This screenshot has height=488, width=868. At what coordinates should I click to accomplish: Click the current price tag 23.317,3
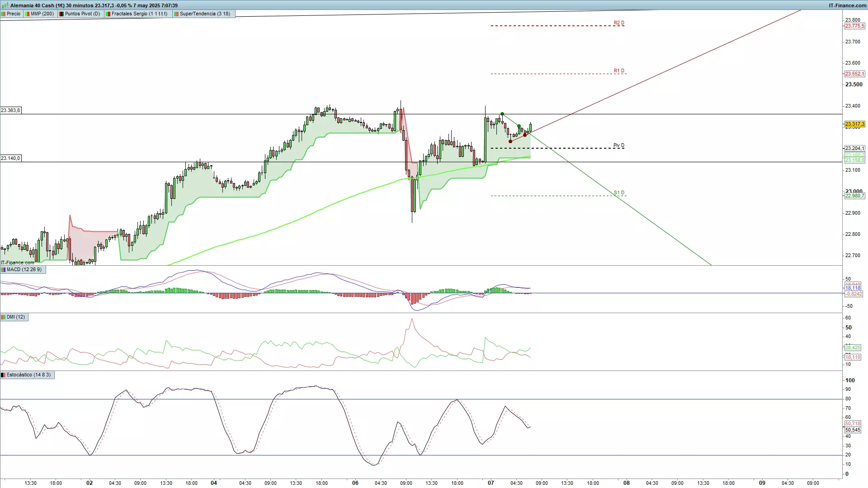click(854, 124)
